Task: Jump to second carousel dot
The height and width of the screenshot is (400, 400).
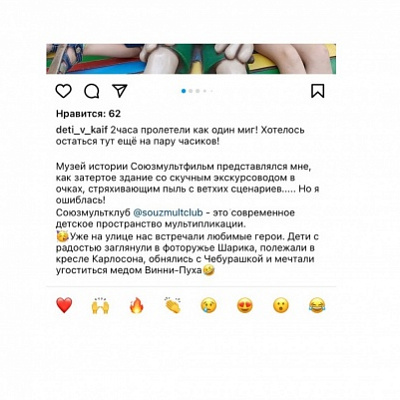Action: pos(191,91)
